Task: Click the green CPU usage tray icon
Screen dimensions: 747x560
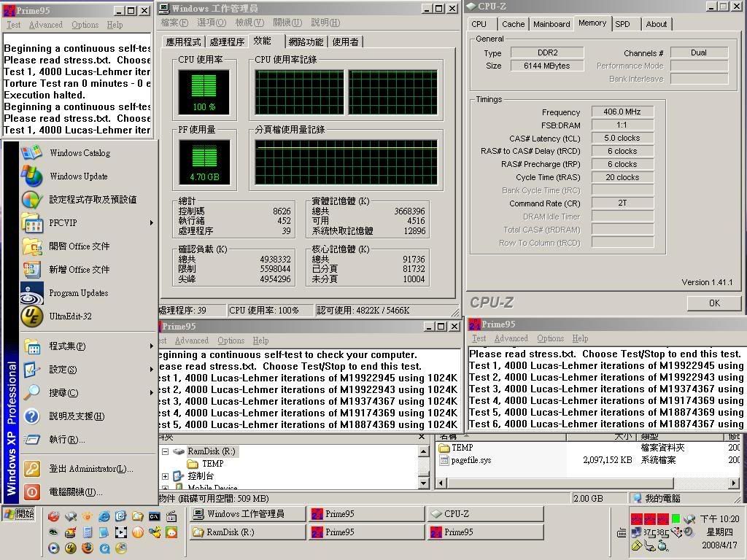Action: tap(676, 518)
